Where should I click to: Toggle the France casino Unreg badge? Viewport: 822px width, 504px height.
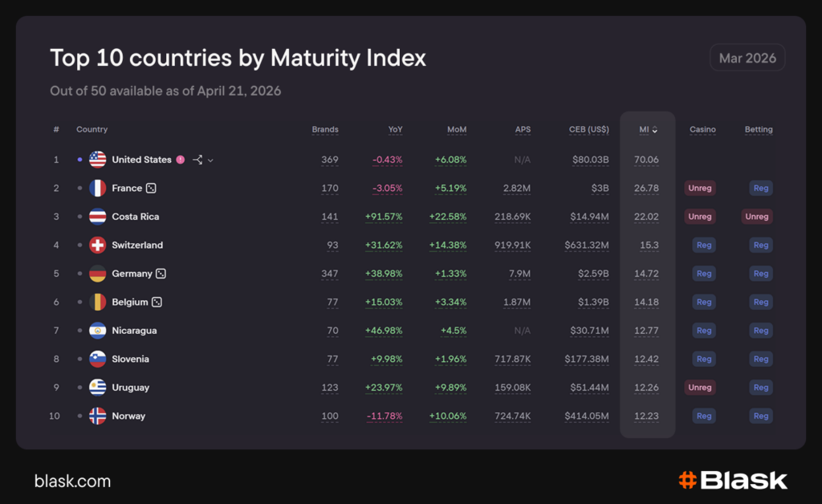[x=700, y=189]
